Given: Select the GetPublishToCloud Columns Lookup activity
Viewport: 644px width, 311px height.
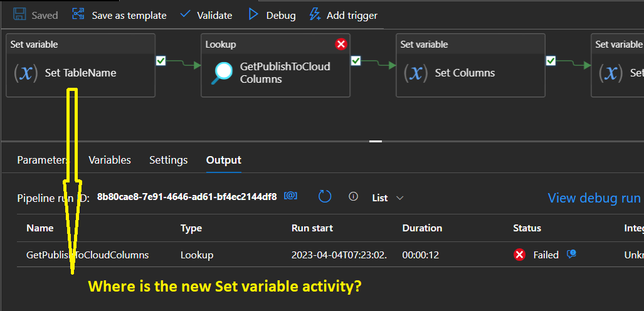Looking at the screenshot, I should pyautogui.click(x=275, y=65).
